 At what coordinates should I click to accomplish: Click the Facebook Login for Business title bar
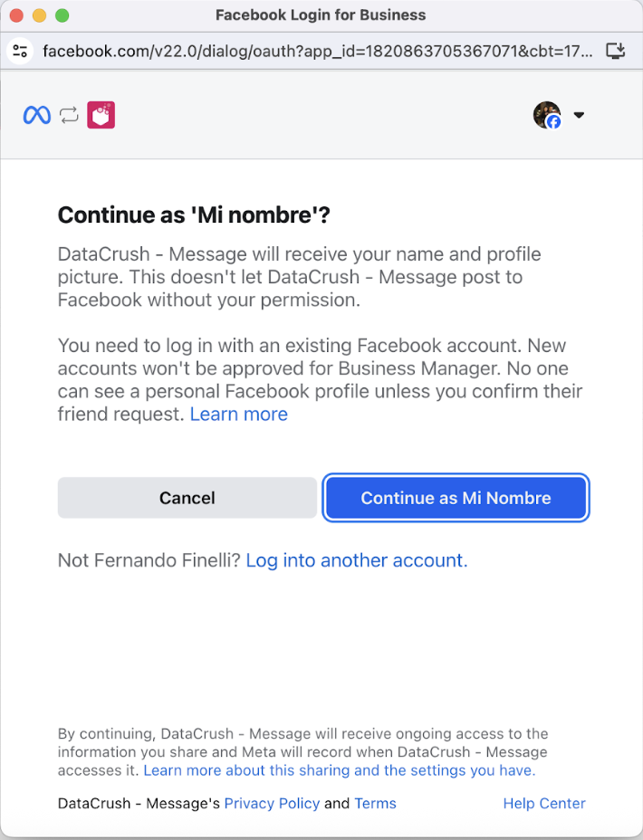click(x=321, y=15)
